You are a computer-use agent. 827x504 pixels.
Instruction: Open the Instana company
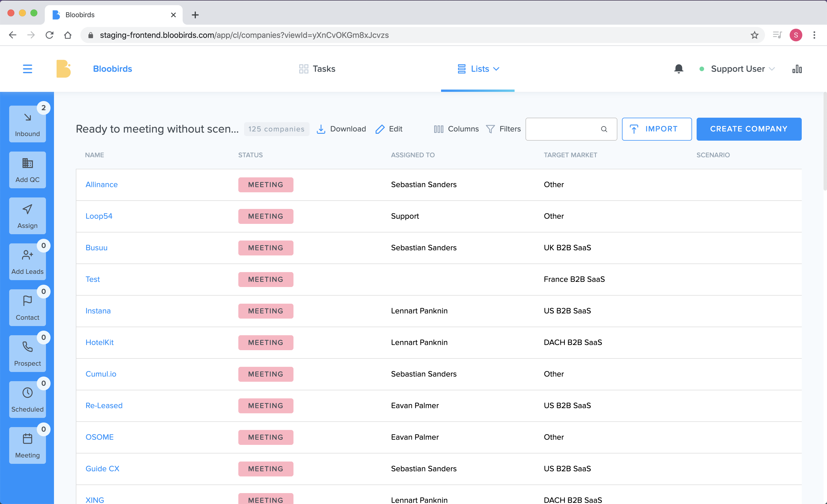(x=98, y=311)
